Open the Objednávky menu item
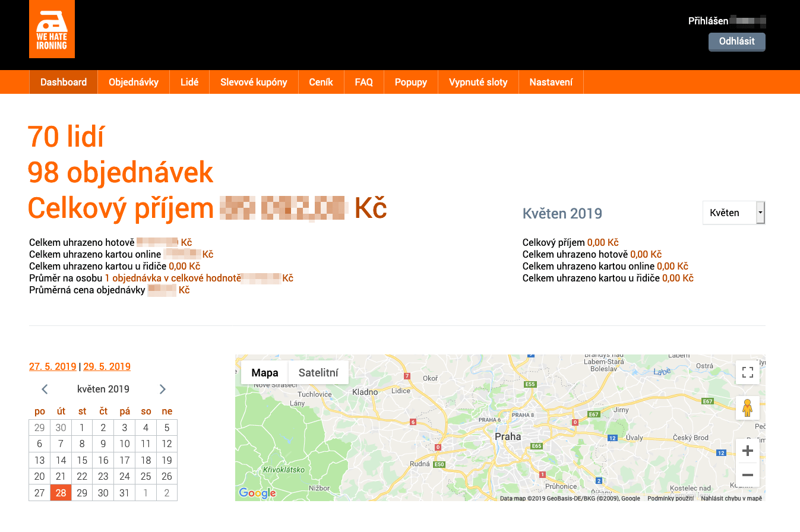The image size is (800, 532). click(x=134, y=82)
